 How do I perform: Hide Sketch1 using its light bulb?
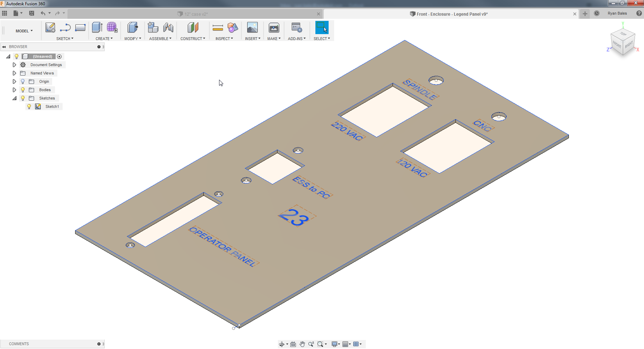(29, 106)
